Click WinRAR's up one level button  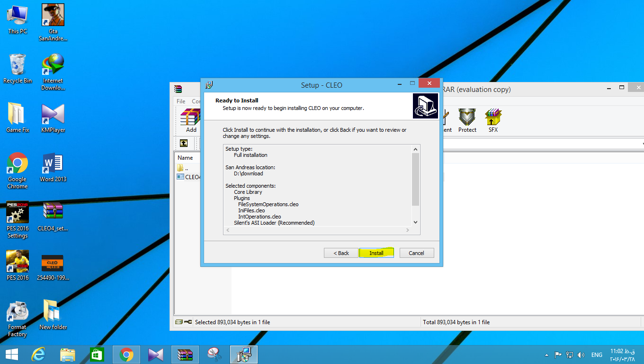(184, 143)
